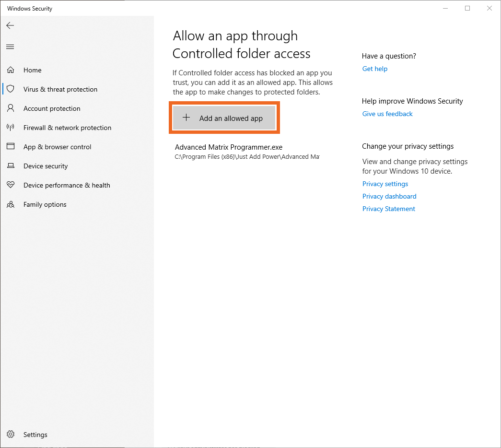Screen dimensions: 501x448
Task: Click the Device performance heart icon
Action: point(11,185)
